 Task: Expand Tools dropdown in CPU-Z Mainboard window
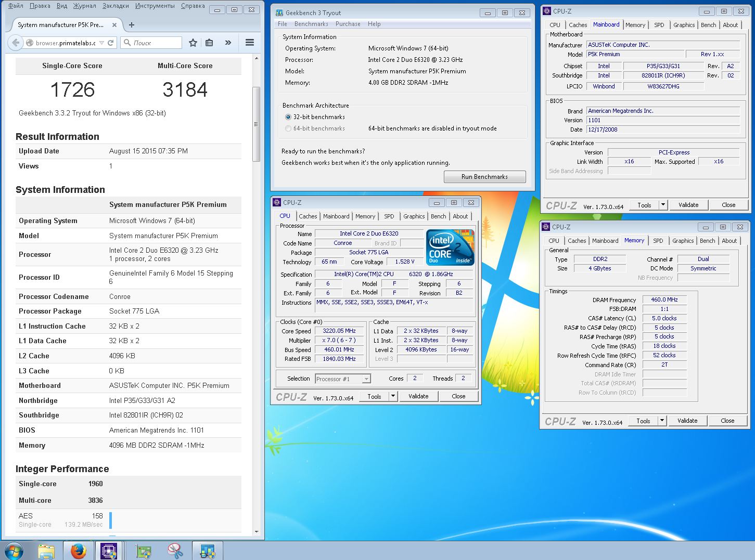coord(663,205)
